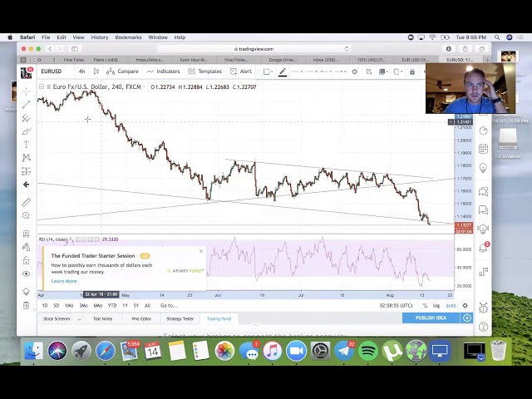This screenshot has height=399, width=532.
Task: Select the trend line tool
Action: pyautogui.click(x=27, y=105)
